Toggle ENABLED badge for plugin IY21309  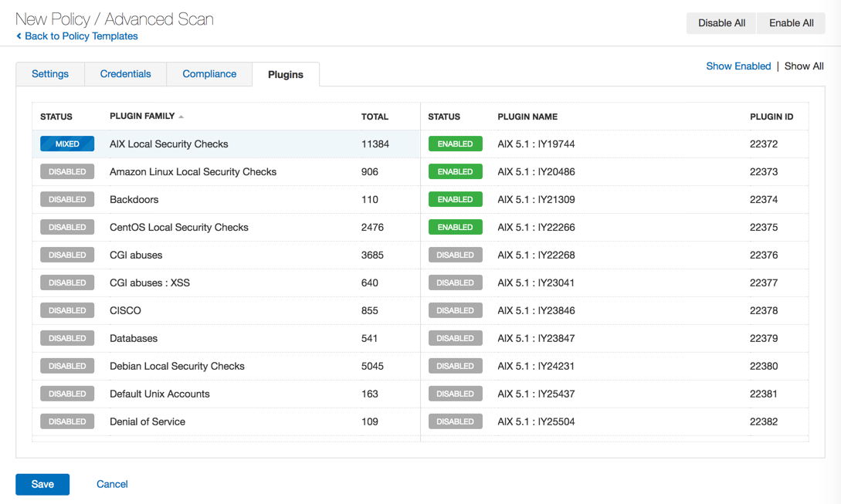455,199
